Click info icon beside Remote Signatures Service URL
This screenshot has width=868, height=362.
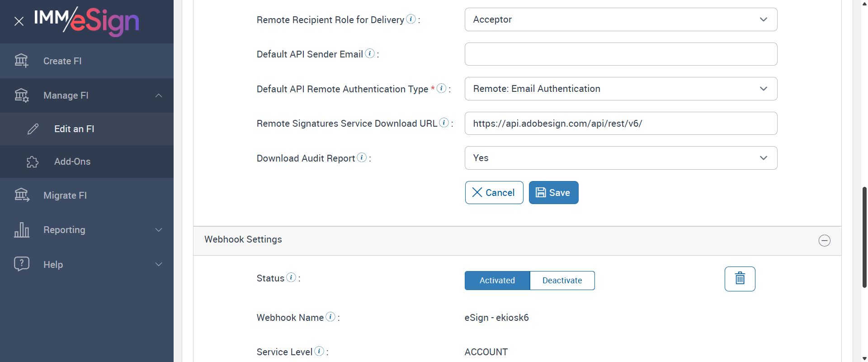(x=444, y=123)
